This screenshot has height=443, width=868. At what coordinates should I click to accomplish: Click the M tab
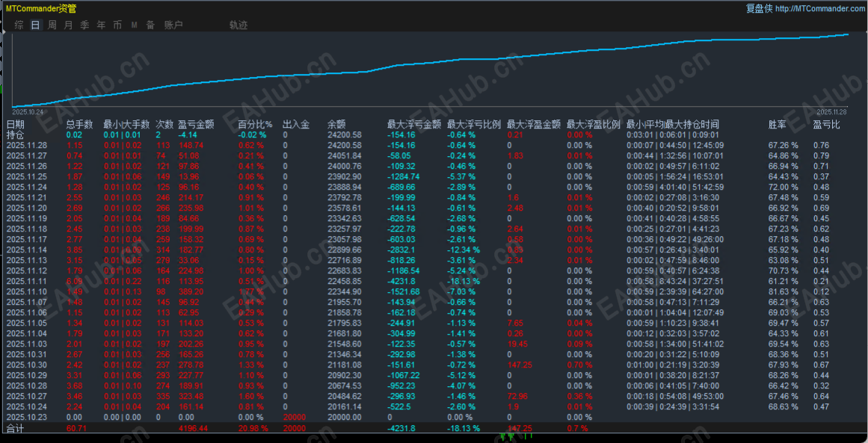click(134, 25)
